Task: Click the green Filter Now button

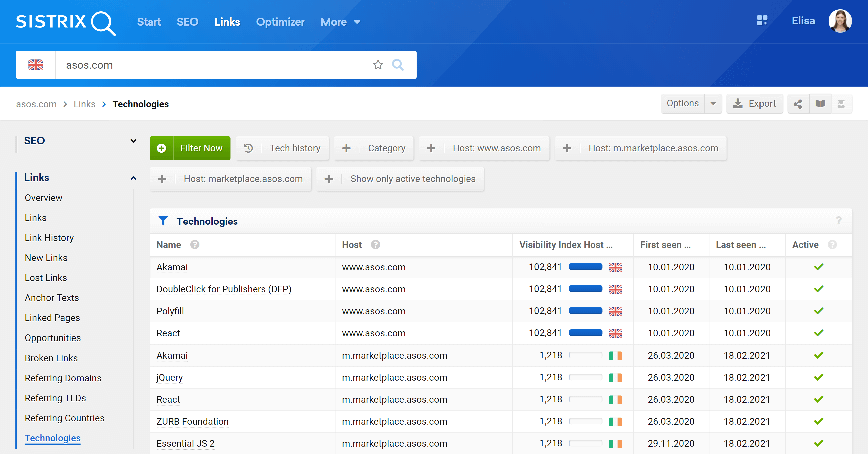Action: [190, 148]
